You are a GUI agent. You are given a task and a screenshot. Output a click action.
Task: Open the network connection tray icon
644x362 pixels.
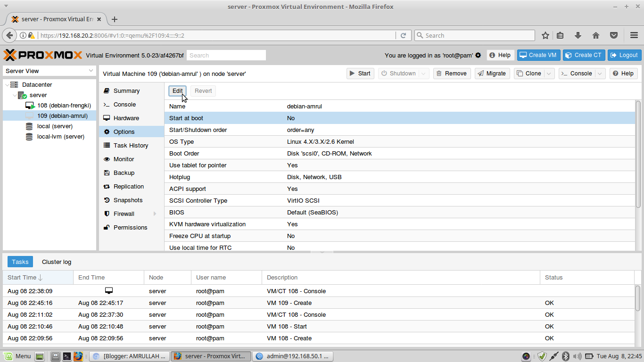point(554,356)
